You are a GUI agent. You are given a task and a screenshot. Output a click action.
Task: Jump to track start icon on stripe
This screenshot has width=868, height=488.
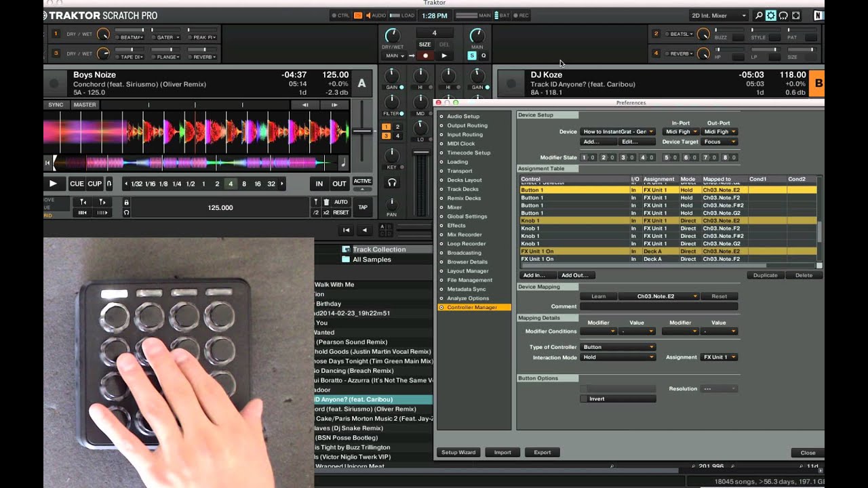pyautogui.click(x=47, y=163)
